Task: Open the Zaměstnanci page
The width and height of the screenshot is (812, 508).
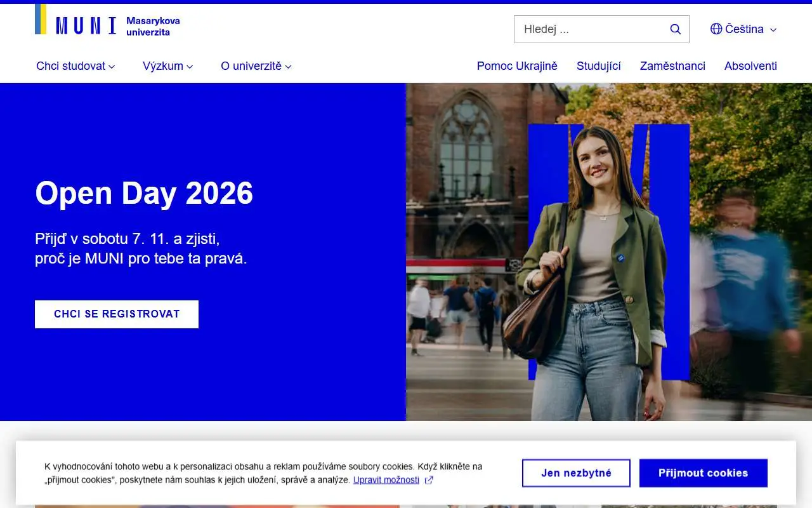Action: [x=672, y=66]
